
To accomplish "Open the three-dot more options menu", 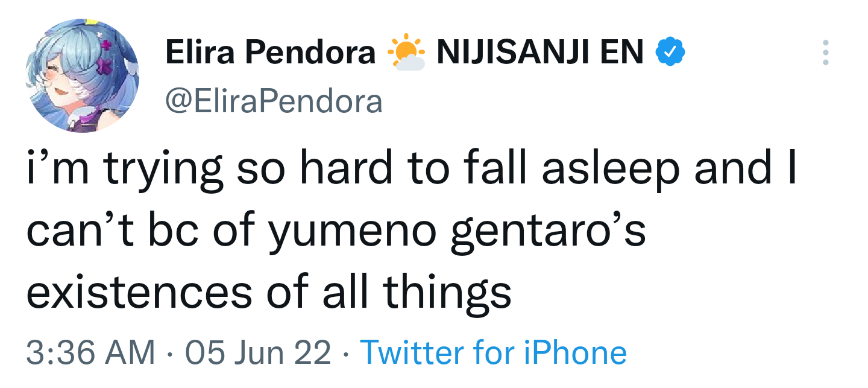I will coord(826,53).
